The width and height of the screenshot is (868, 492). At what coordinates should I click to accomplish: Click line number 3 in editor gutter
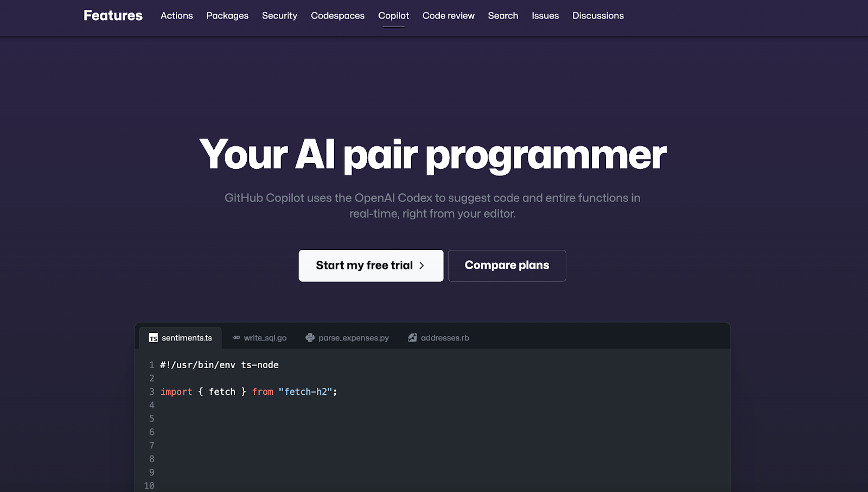coord(152,392)
